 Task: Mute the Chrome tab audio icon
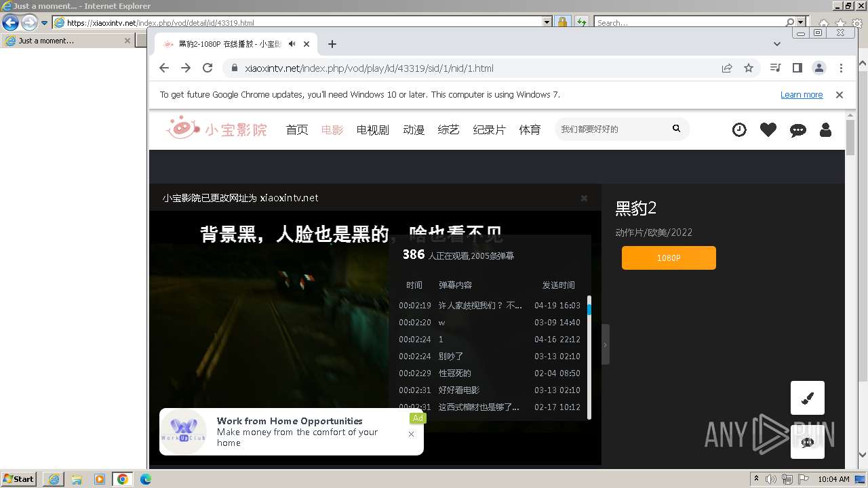pos(292,44)
